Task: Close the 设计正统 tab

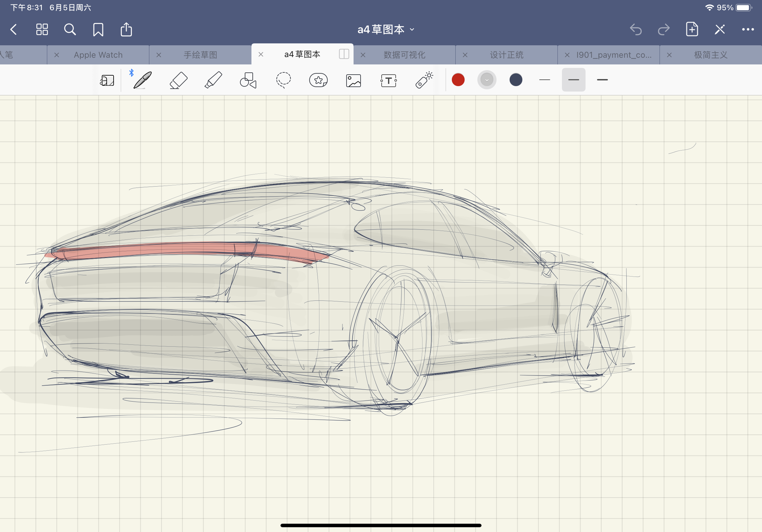Action: tap(465, 55)
